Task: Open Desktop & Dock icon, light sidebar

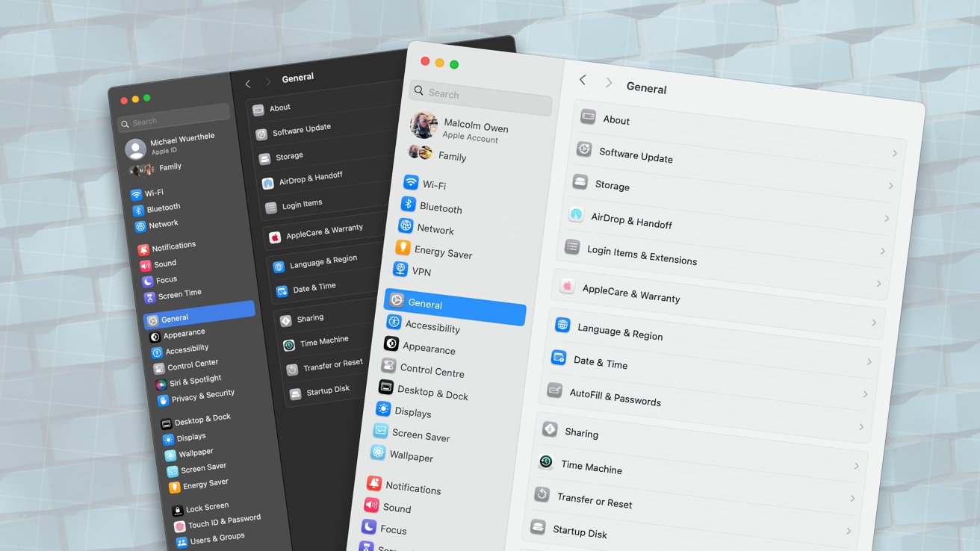Action: [386, 387]
